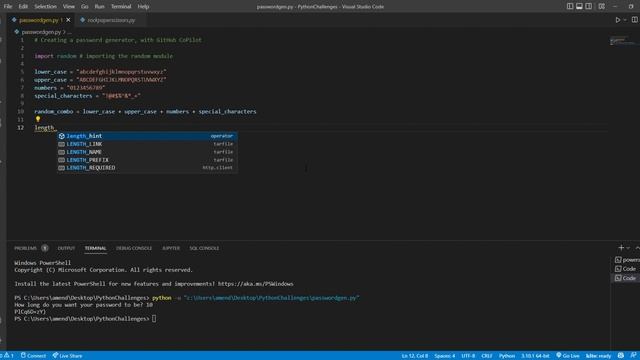The width and height of the screenshot is (640, 360).
Task: Switch to the Jupyter panel tab
Action: [171, 248]
